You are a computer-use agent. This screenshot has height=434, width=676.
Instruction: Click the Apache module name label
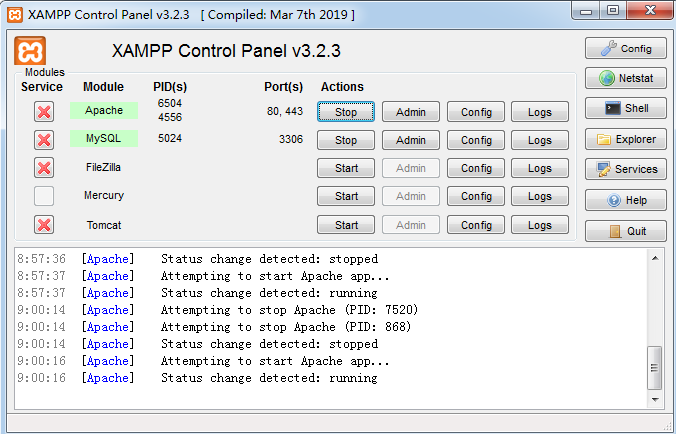click(x=104, y=110)
